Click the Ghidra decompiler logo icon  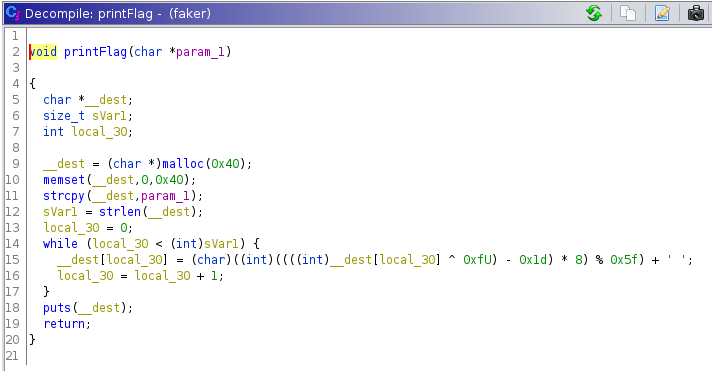click(13, 13)
